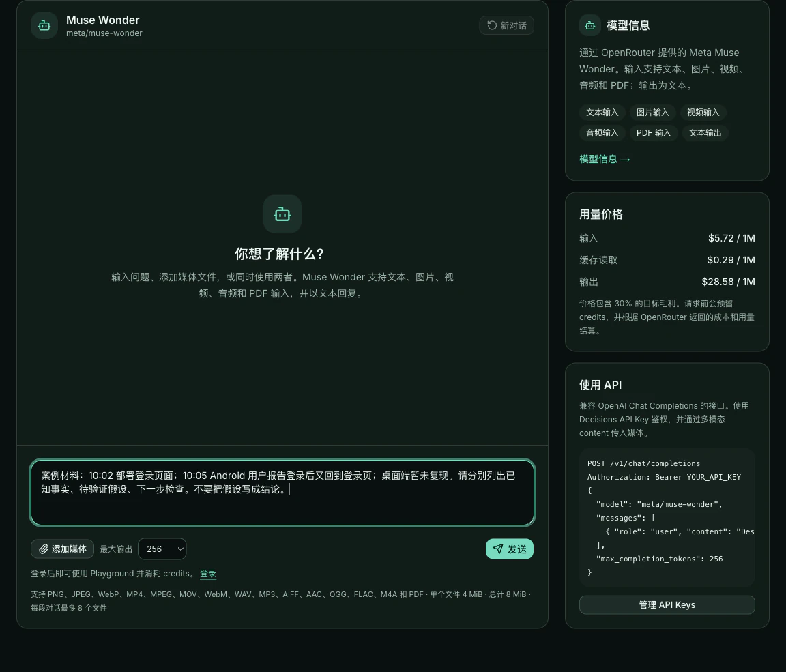786x672 pixels.
Task: Open the 最大输出 256 dropdown
Action: point(162,549)
